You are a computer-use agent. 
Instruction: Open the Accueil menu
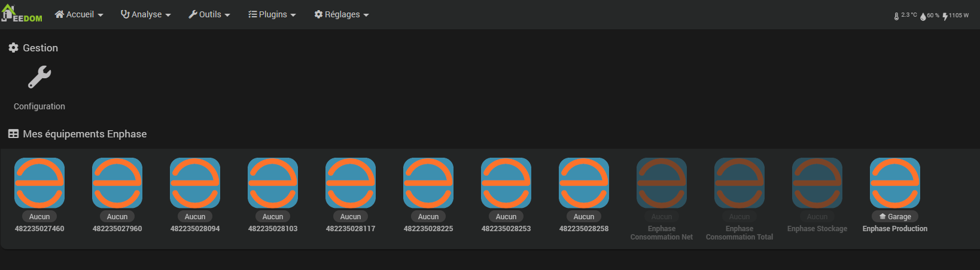[x=79, y=14]
